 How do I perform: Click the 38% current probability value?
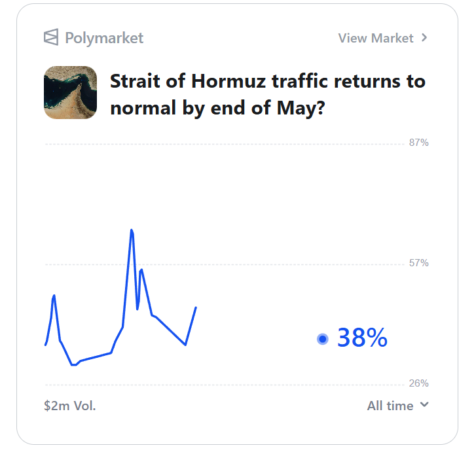362,338
